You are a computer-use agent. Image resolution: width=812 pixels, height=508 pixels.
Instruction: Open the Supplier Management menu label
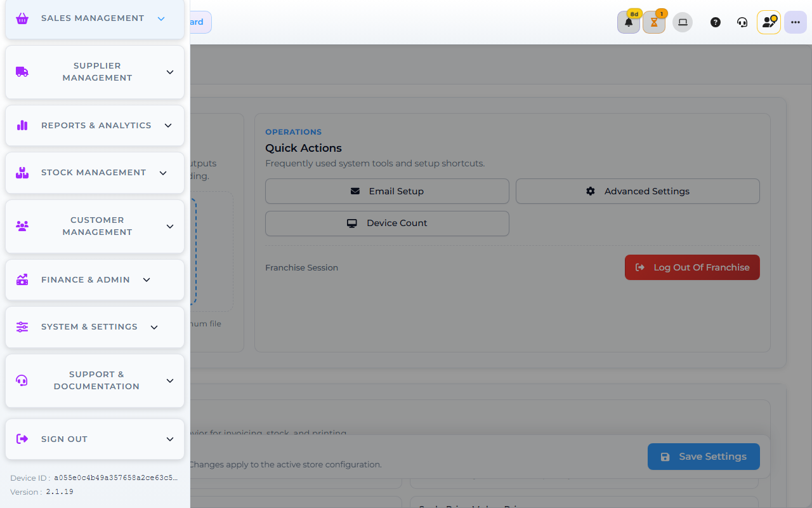[97, 72]
